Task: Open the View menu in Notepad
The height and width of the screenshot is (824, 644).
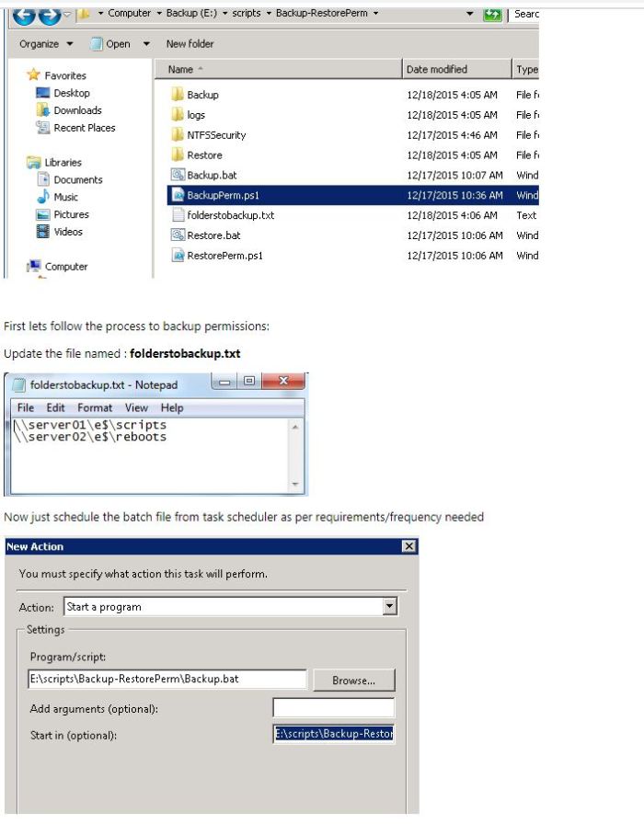Action: (x=136, y=407)
